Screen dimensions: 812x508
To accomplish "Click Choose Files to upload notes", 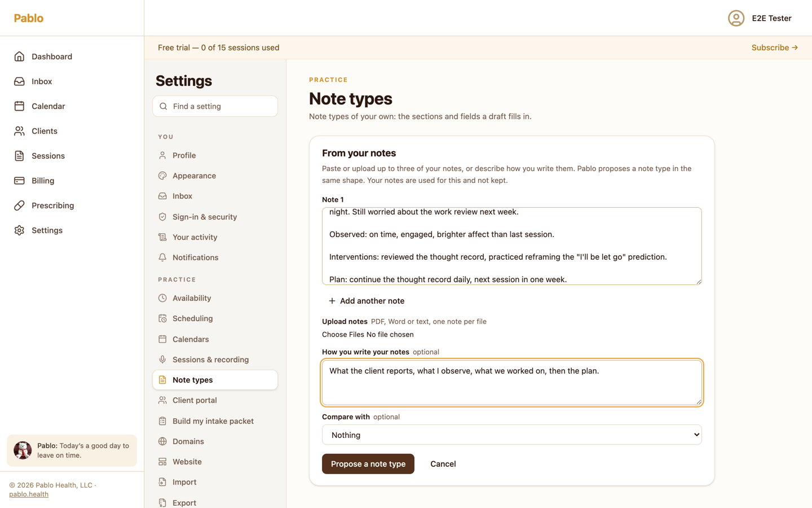I will click(343, 335).
